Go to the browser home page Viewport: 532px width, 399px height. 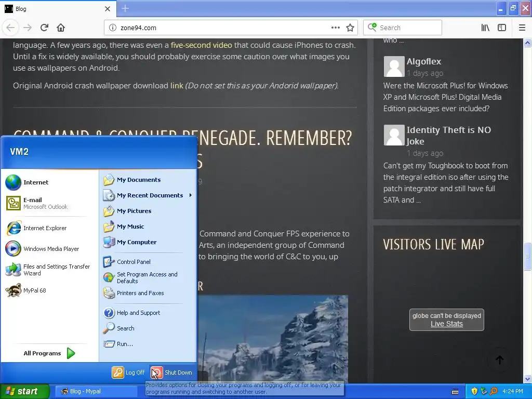pos(61,28)
